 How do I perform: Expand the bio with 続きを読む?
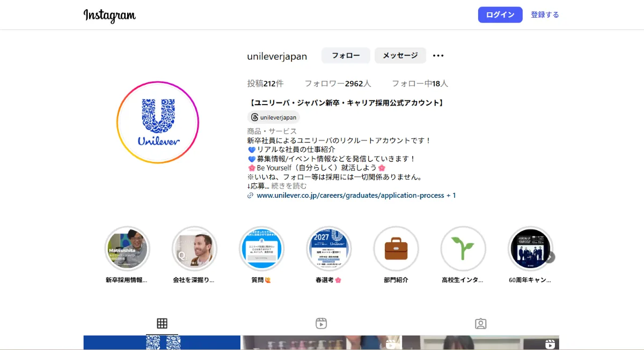tap(289, 186)
